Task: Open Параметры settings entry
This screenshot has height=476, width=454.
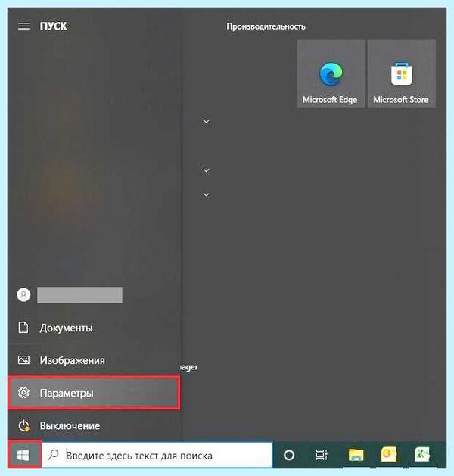Action: 94,393
